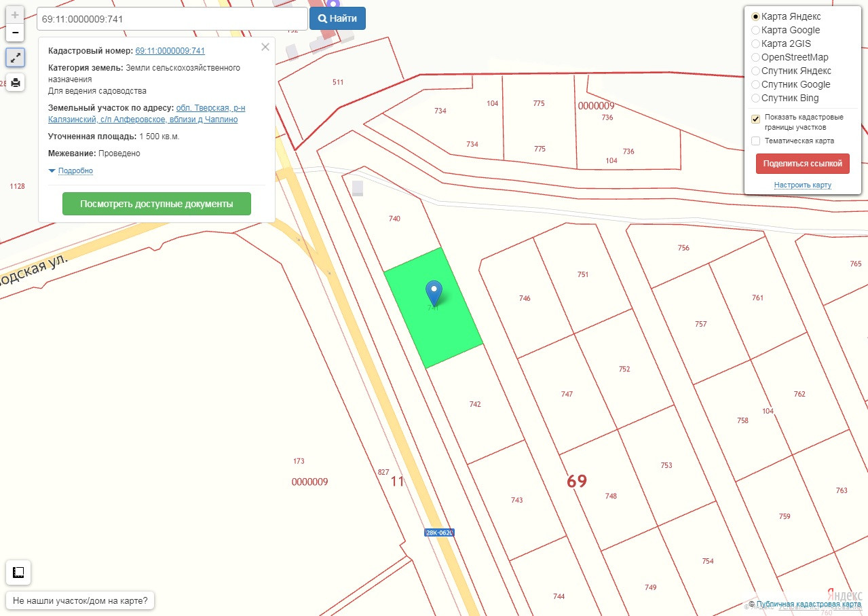Click parcel number 753 on map

[666, 465]
